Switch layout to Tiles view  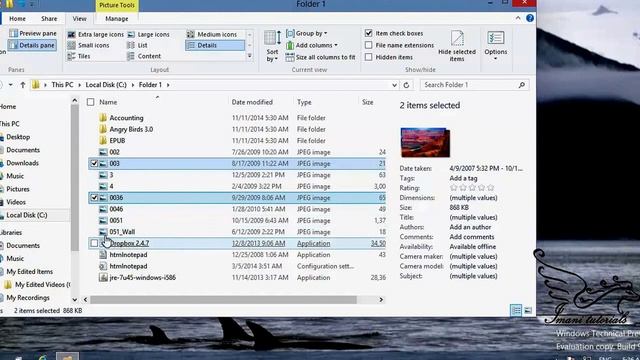(79, 56)
